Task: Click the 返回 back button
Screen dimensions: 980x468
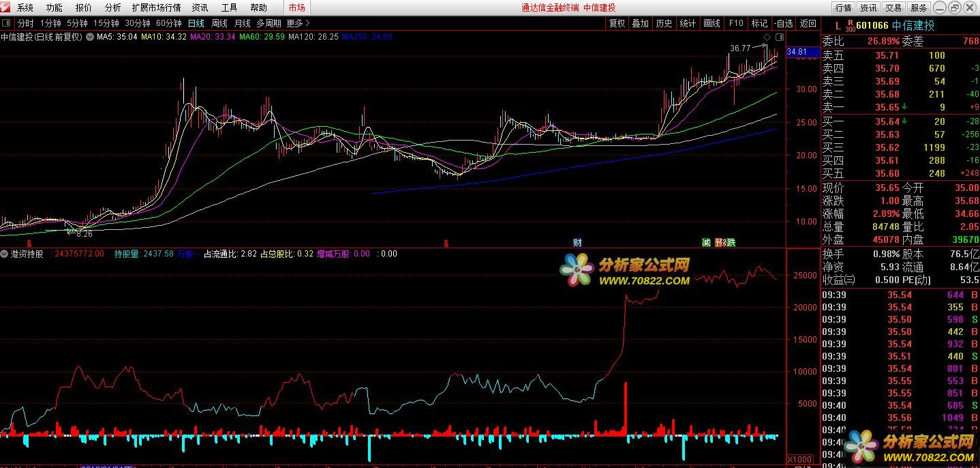Action: [808, 23]
